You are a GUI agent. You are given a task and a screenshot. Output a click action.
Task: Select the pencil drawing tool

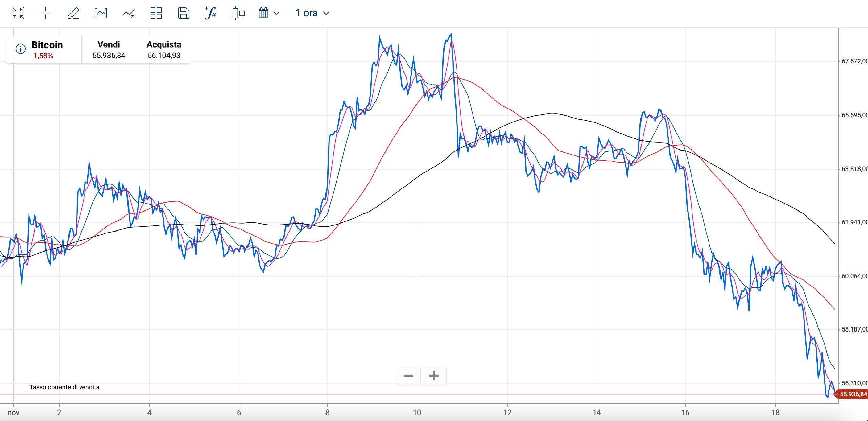(x=73, y=13)
